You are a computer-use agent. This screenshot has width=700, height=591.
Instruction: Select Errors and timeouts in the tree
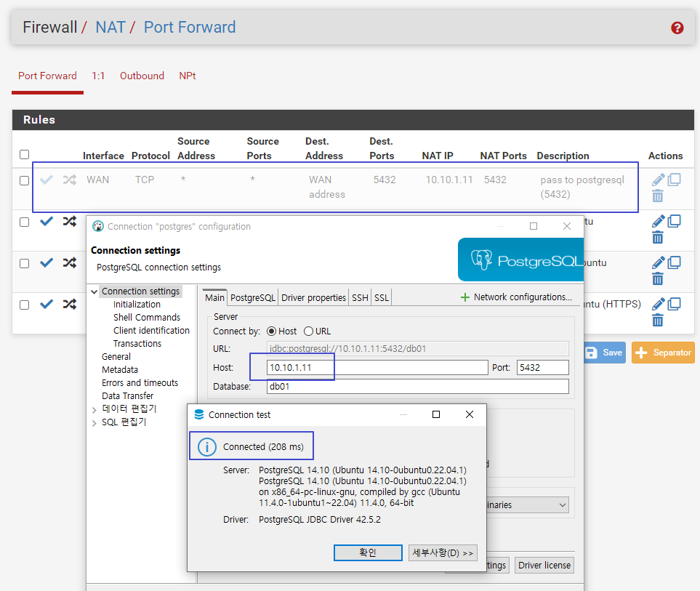[140, 383]
